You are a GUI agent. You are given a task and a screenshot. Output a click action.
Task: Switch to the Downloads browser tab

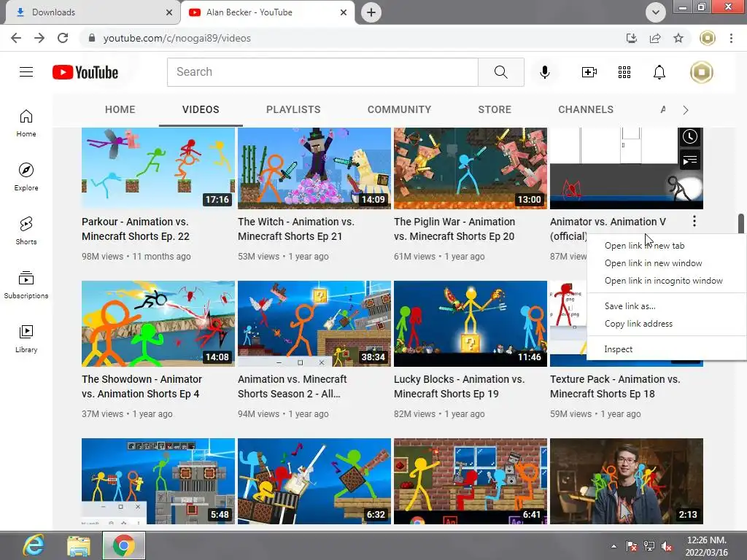pos(93,12)
